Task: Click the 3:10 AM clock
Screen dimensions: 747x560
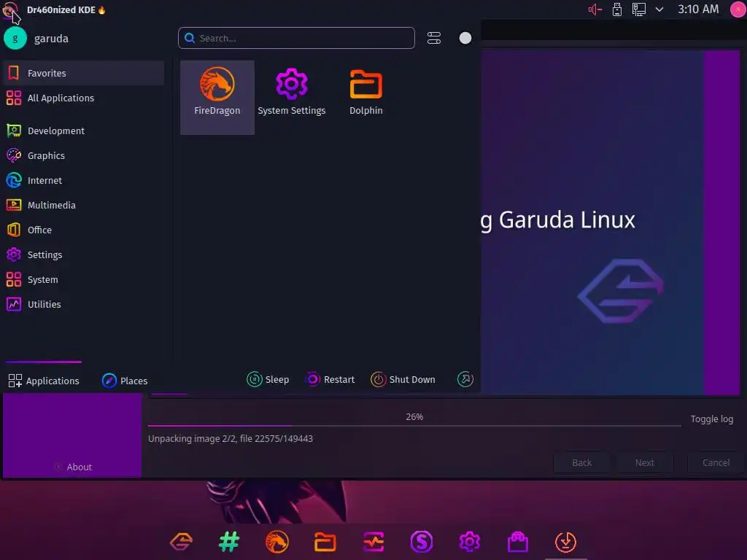Action: click(x=698, y=9)
